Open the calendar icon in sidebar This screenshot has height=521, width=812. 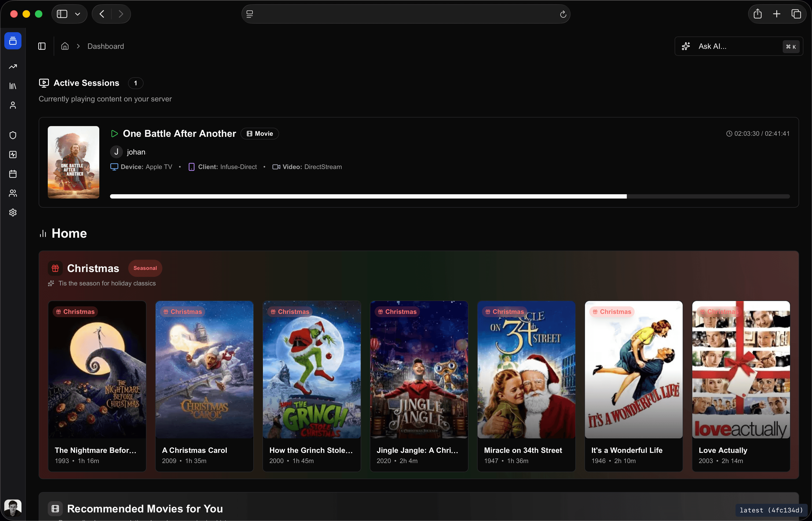(x=13, y=174)
